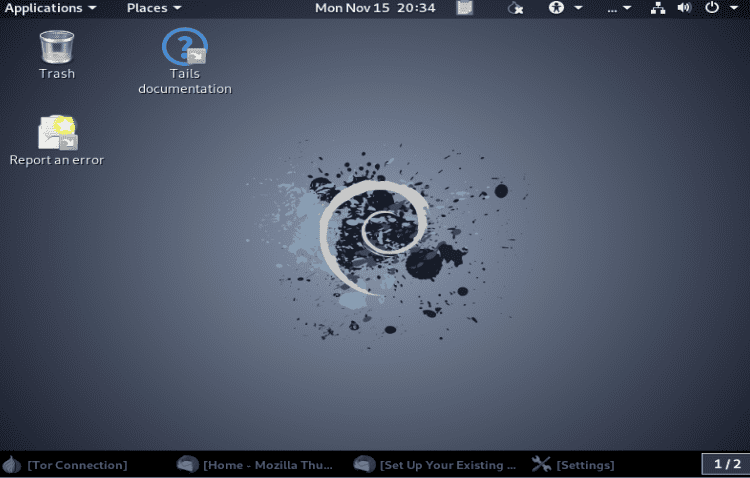
Task: Click the clipboard applet icon in top bar
Action: (x=464, y=8)
